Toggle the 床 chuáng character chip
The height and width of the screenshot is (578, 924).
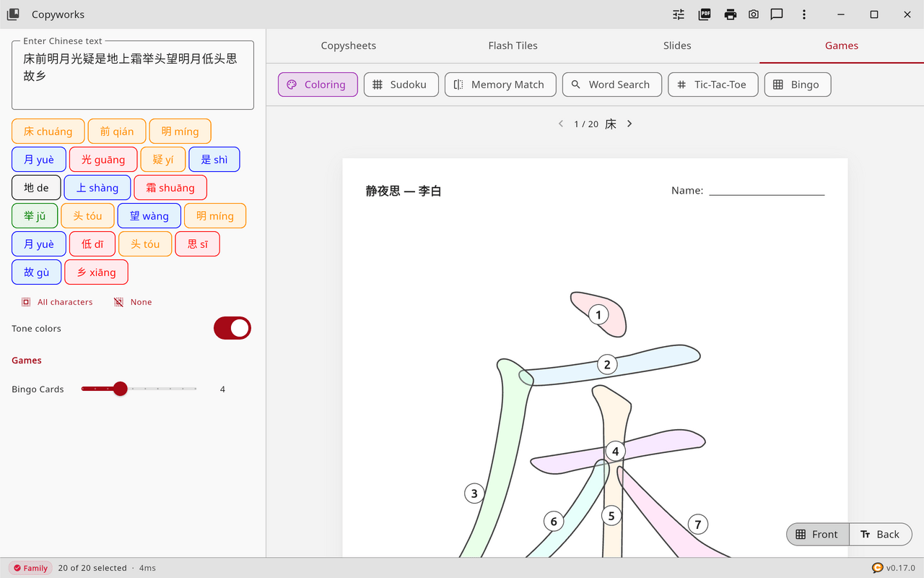click(x=48, y=131)
